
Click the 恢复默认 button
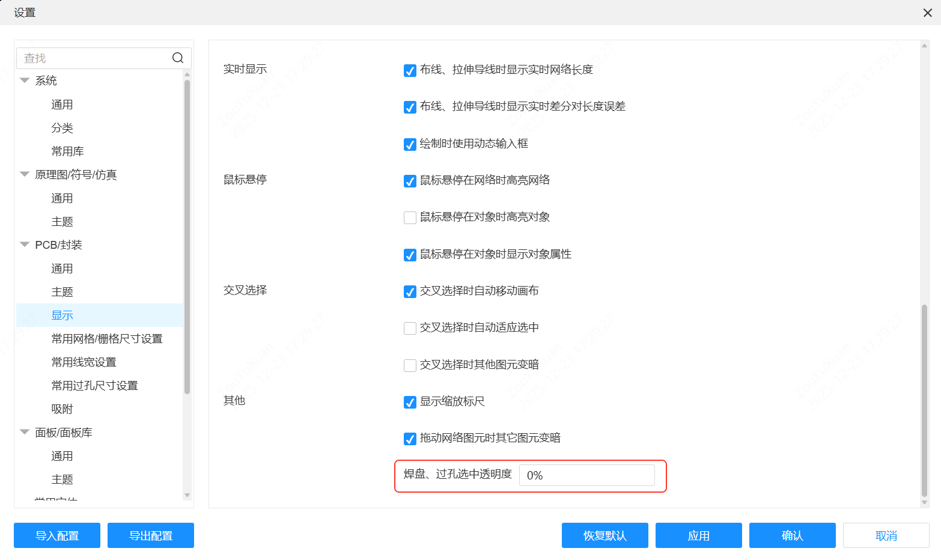coord(604,535)
